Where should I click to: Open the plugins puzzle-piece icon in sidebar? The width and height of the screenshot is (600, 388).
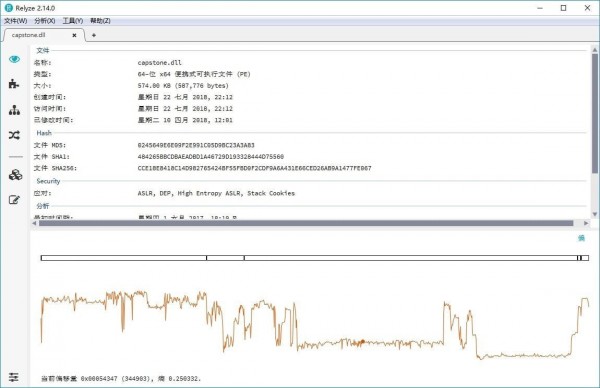pyautogui.click(x=14, y=84)
